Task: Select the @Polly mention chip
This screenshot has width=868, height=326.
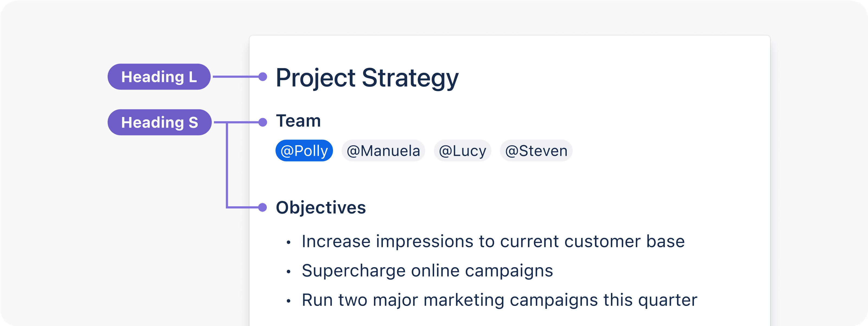Action: 304,150
